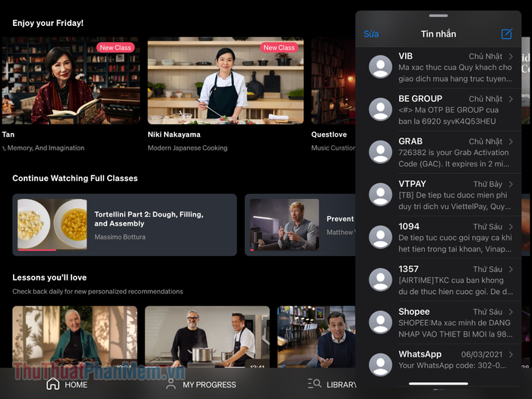The height and width of the screenshot is (399, 532).
Task: Tap the Questlove class title
Action: [x=329, y=135]
